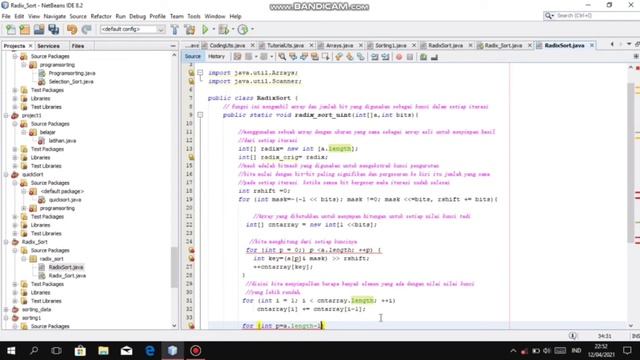The width and height of the screenshot is (640, 360).
Task: Switch to the History view button
Action: [216, 57]
